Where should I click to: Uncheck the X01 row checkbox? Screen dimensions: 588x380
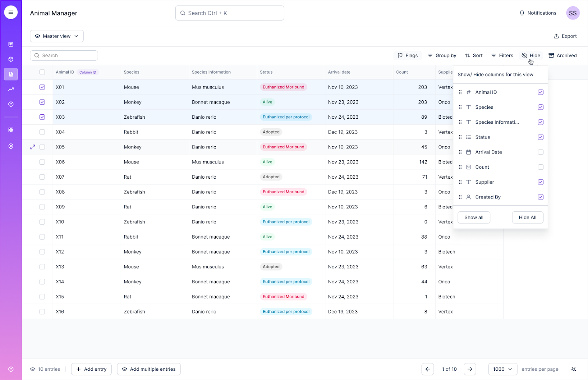42,87
